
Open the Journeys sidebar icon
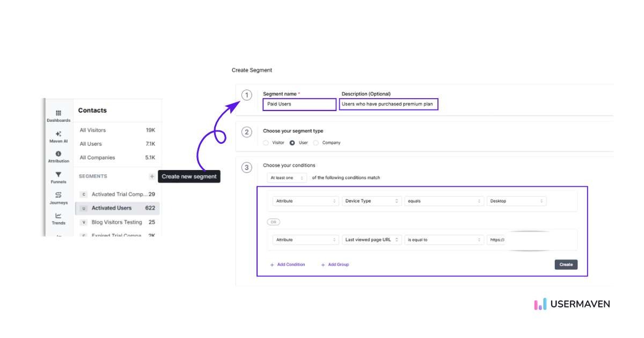coord(58,195)
